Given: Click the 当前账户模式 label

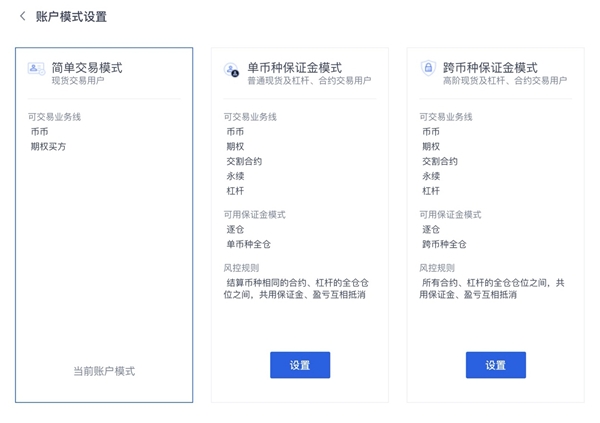Looking at the screenshot, I should point(104,371).
